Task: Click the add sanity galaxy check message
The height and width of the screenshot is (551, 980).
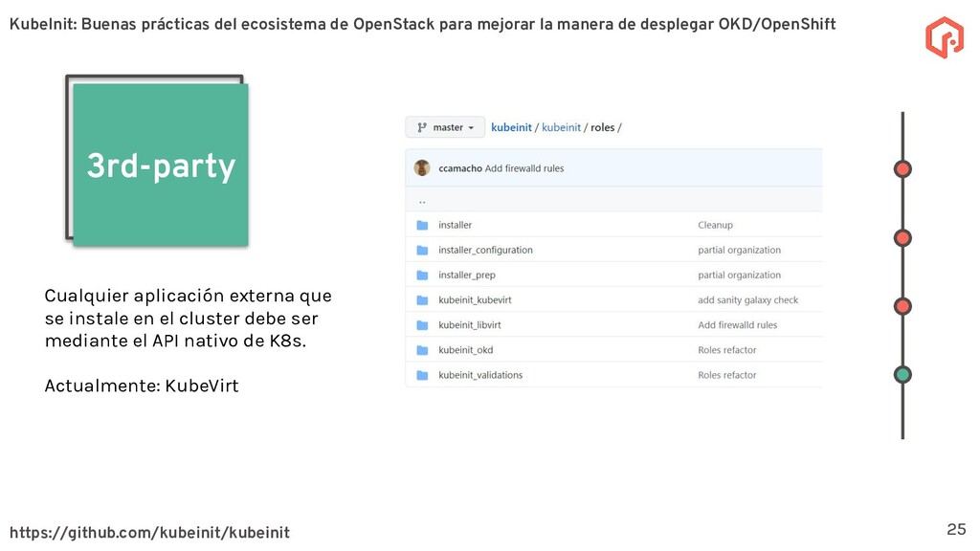Action: [748, 299]
